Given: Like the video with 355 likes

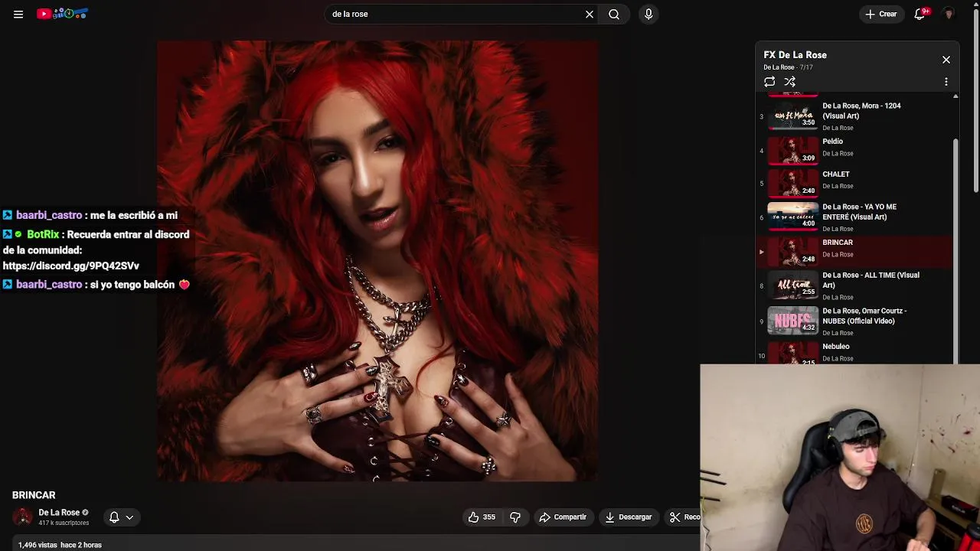Looking at the screenshot, I should click(482, 517).
